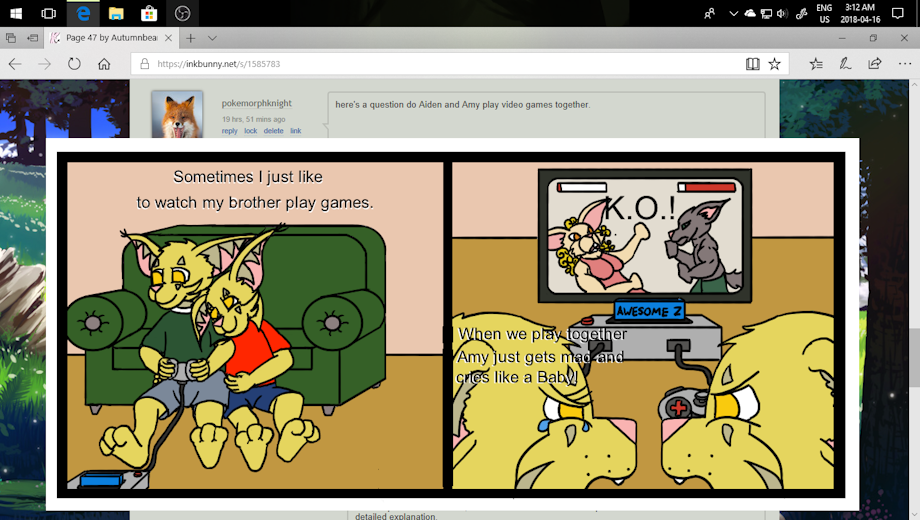Click the back navigation arrow
This screenshot has width=920, height=520.
pos(15,64)
